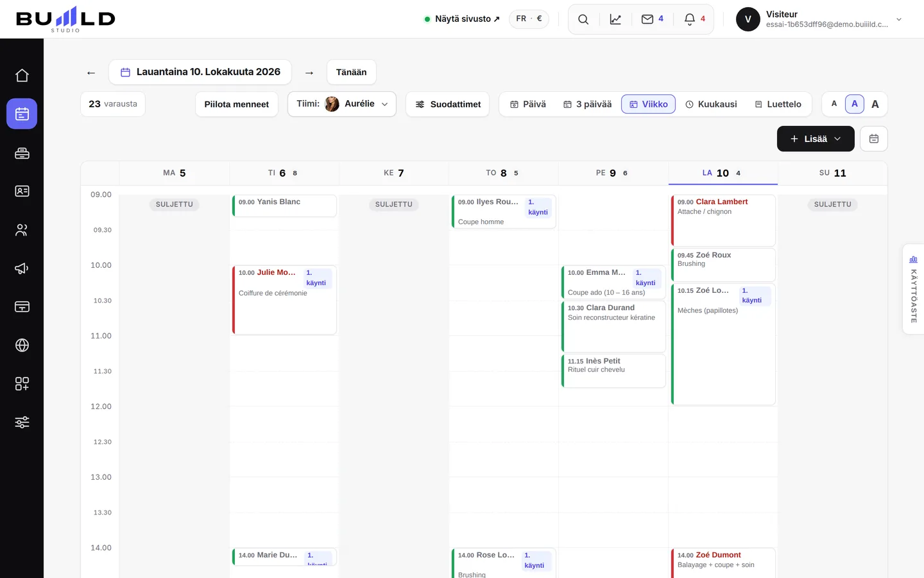This screenshot has height=578, width=924.
Task: Switch to the Kuukausi view tab
Action: coord(711,104)
